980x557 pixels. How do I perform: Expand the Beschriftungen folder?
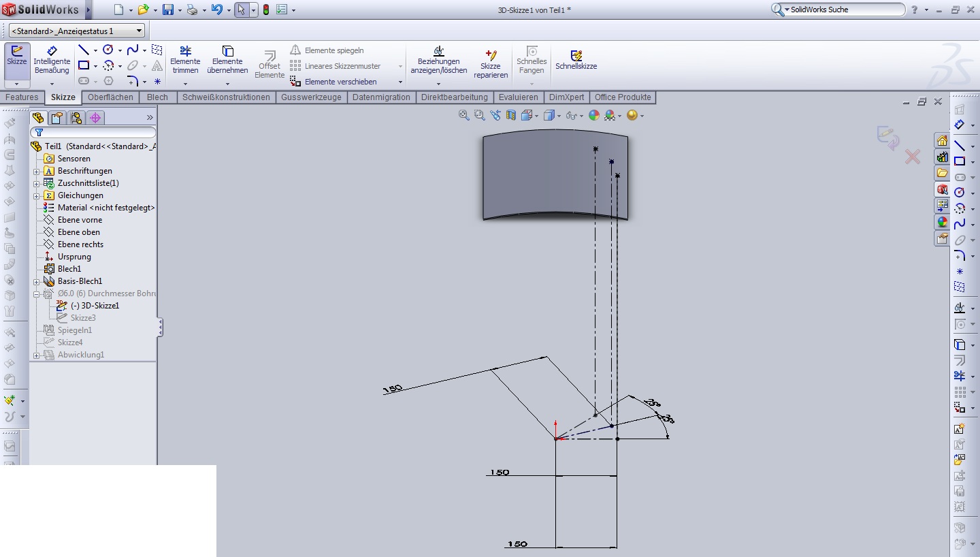(x=37, y=171)
